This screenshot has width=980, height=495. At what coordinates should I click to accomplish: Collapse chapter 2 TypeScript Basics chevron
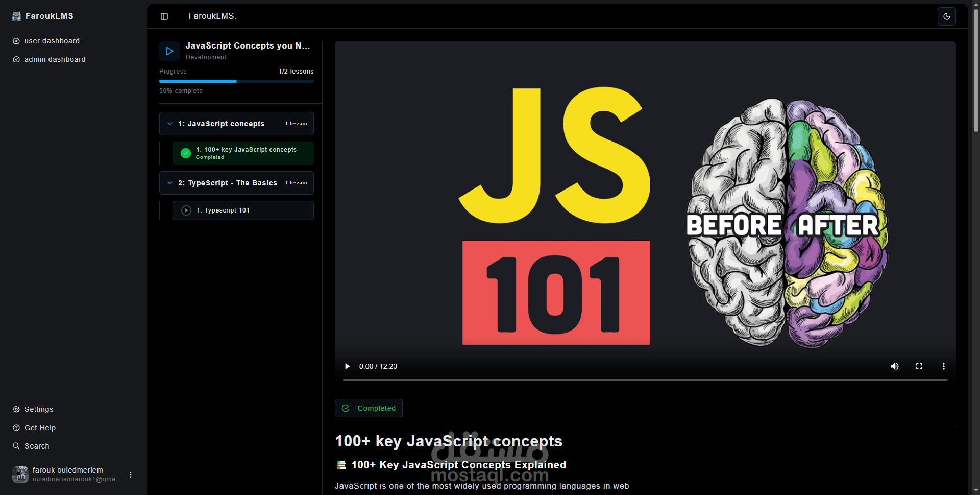pyautogui.click(x=170, y=183)
